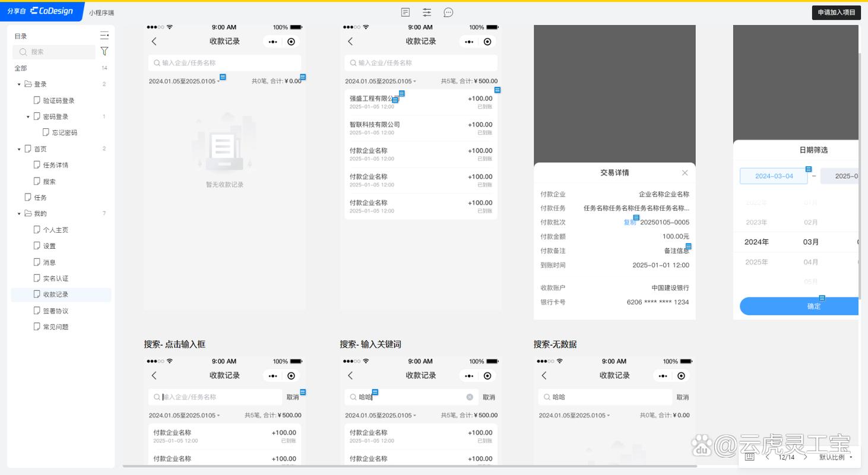Select 全部 in the directory panel

(21, 68)
